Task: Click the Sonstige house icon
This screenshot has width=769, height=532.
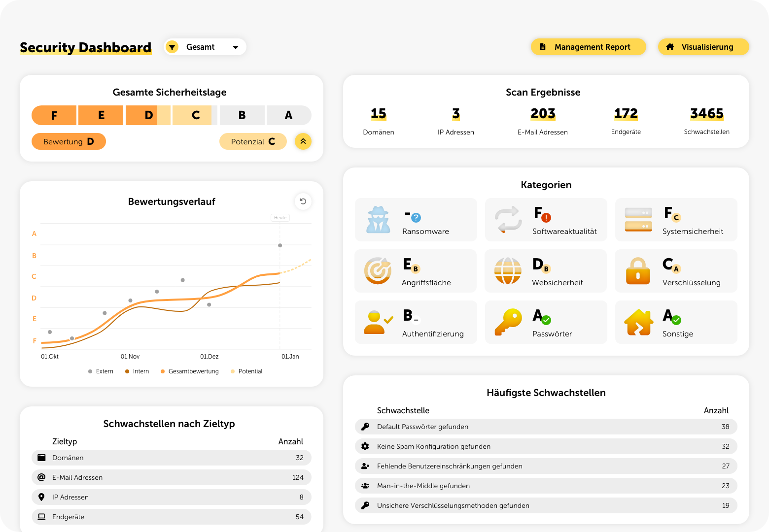Action: coord(638,322)
